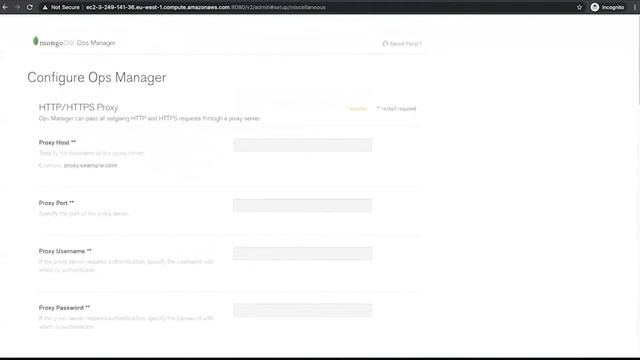Screen dimensions: 640x360
Task: Click the 'HTTP/HTTPS Proxy' section title
Action: [x=78, y=107]
